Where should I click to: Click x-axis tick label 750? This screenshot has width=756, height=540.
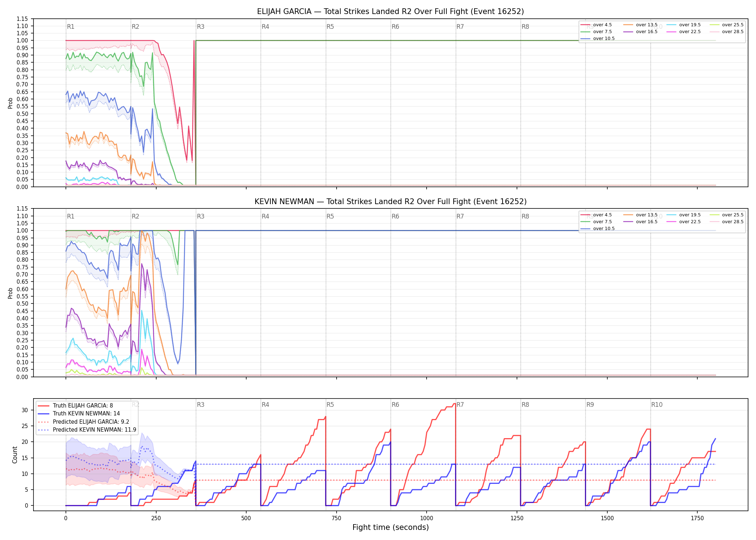pos(337,518)
